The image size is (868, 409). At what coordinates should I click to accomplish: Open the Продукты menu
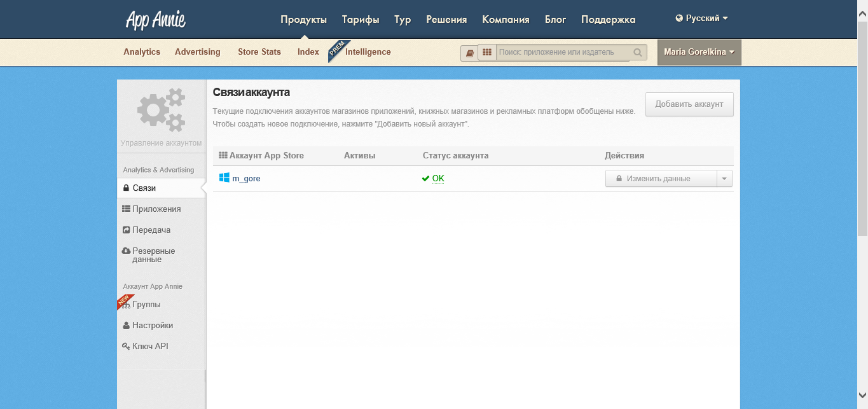pos(304,19)
